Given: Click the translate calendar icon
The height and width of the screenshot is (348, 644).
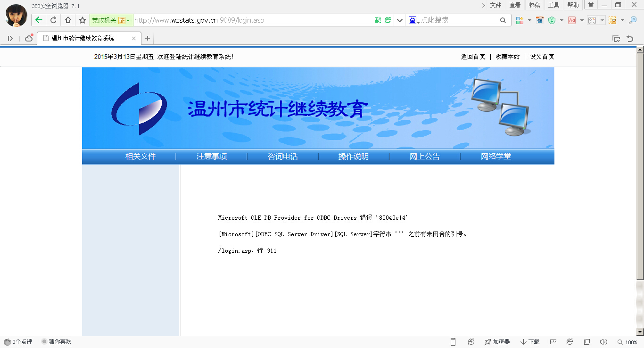Looking at the screenshot, I should click(x=540, y=20).
